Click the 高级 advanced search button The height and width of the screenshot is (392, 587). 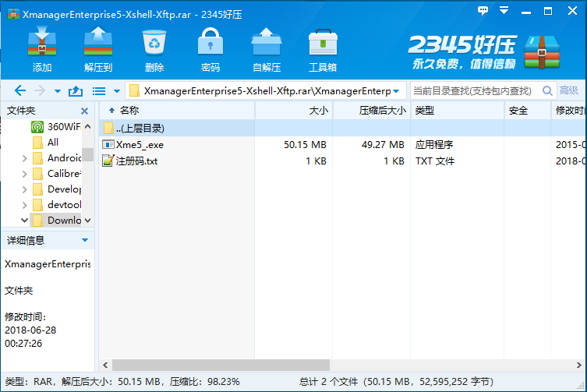[569, 90]
